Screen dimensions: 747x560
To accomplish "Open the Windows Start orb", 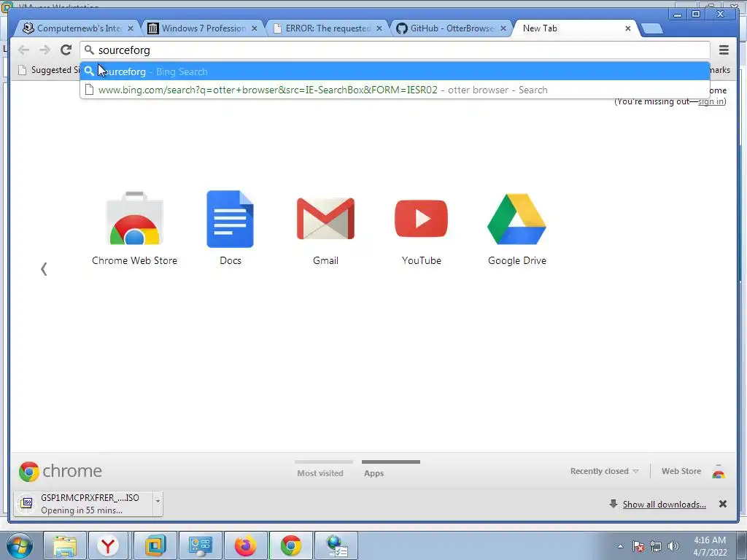I will click(20, 545).
